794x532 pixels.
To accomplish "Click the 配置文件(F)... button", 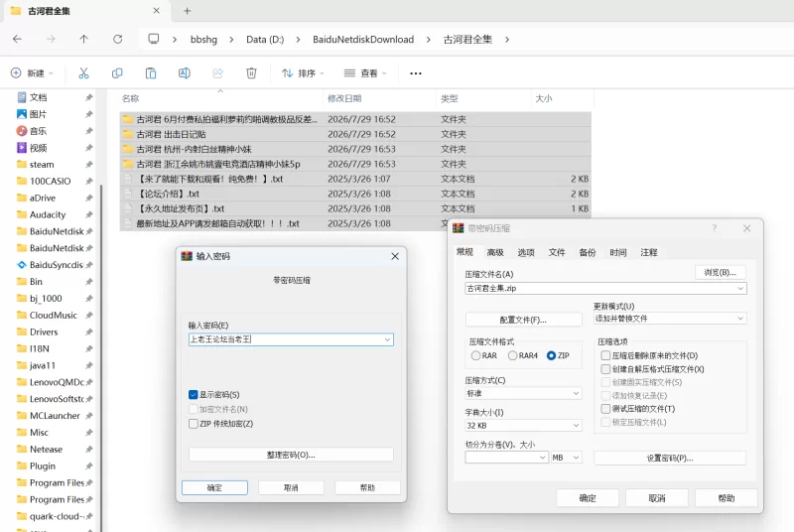I will point(523,320).
